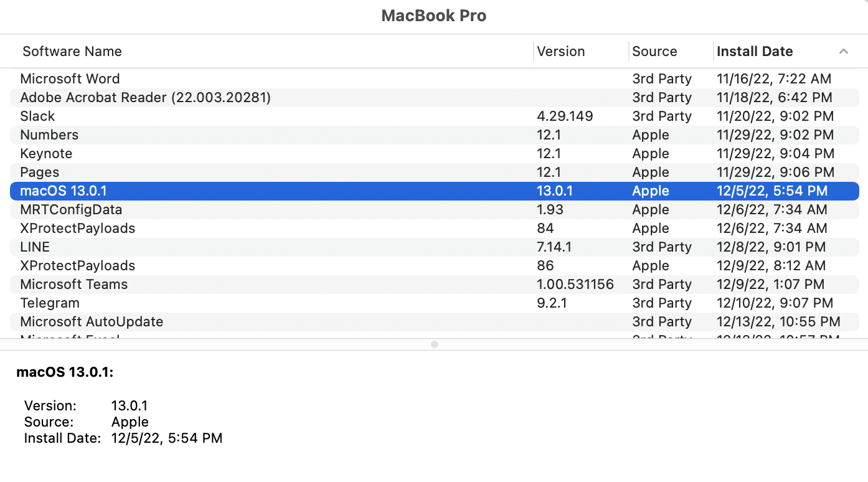The width and height of the screenshot is (868, 482).
Task: Click the MacBook Pro window title
Action: (x=434, y=16)
